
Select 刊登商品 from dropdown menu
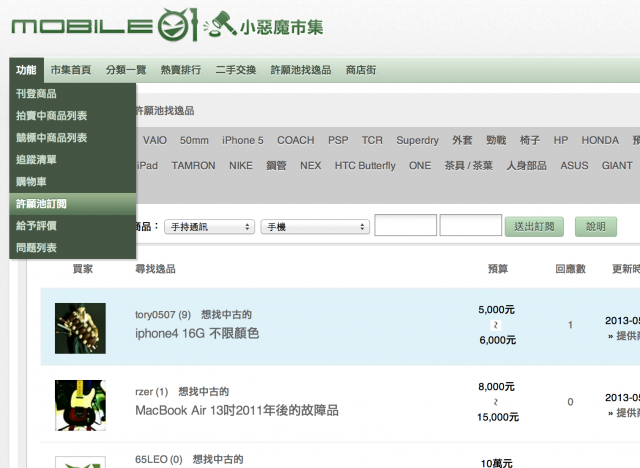pos(73,94)
